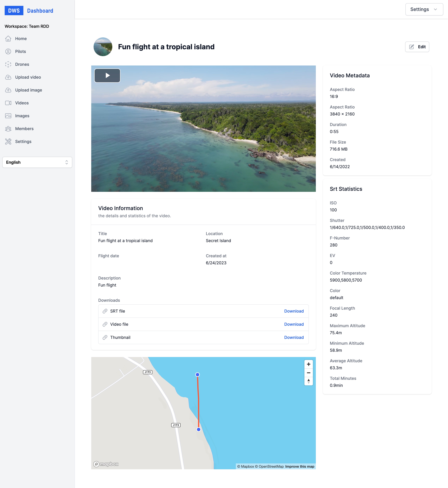Reset the map compass bearing
Screen dimensions: 448x488
click(308, 381)
